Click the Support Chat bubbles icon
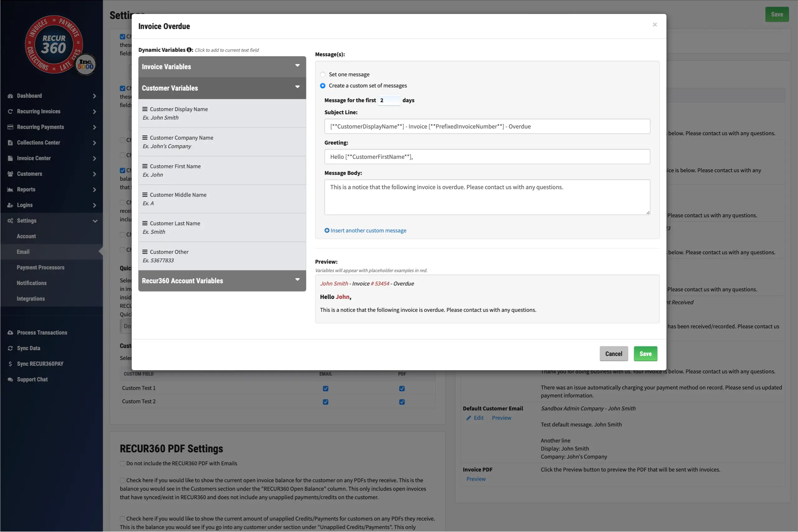The height and width of the screenshot is (532, 798). pyautogui.click(x=10, y=380)
